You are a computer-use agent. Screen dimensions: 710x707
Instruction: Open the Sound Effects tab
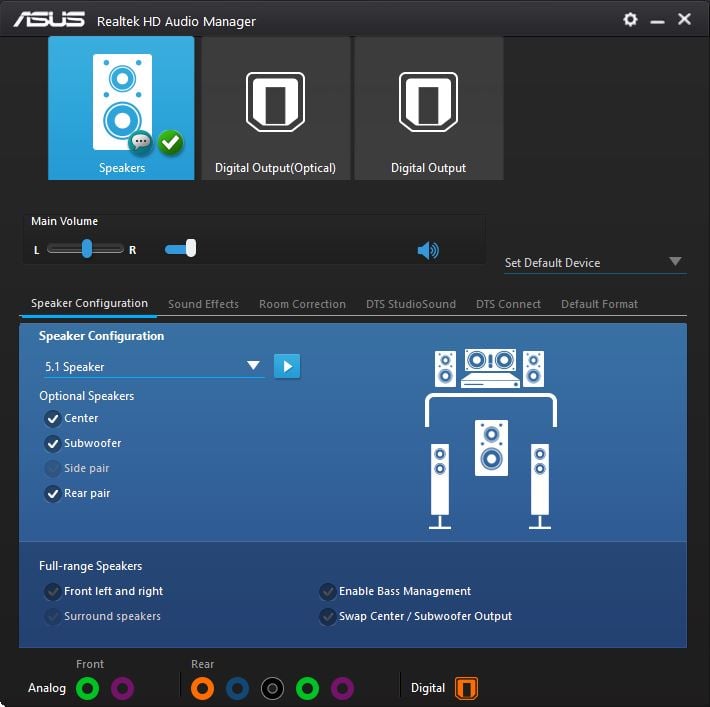coord(203,304)
